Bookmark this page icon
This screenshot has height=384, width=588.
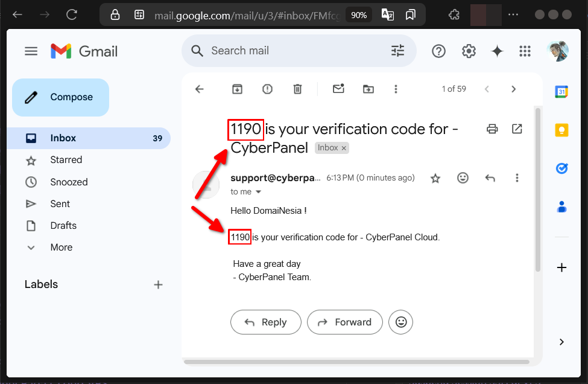click(x=411, y=14)
